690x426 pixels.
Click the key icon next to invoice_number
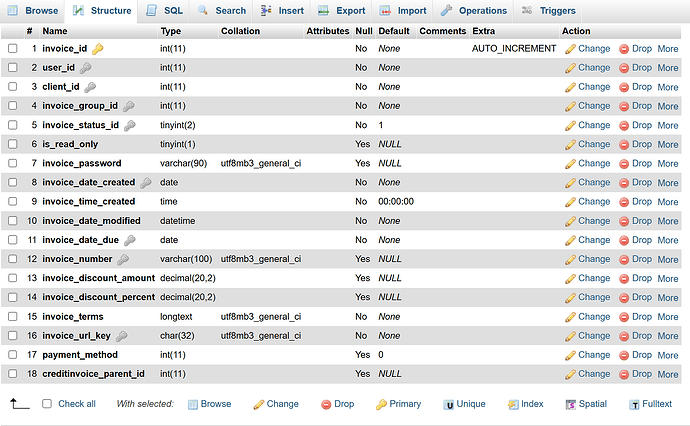(122, 259)
